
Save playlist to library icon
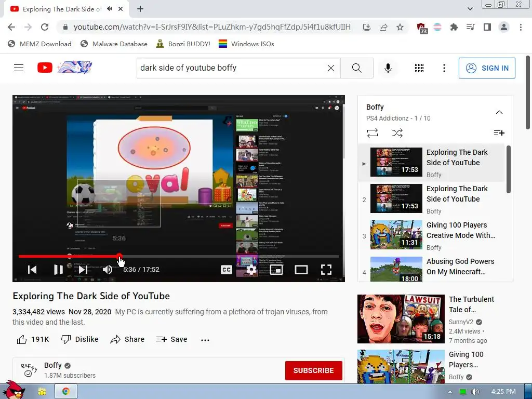click(499, 132)
